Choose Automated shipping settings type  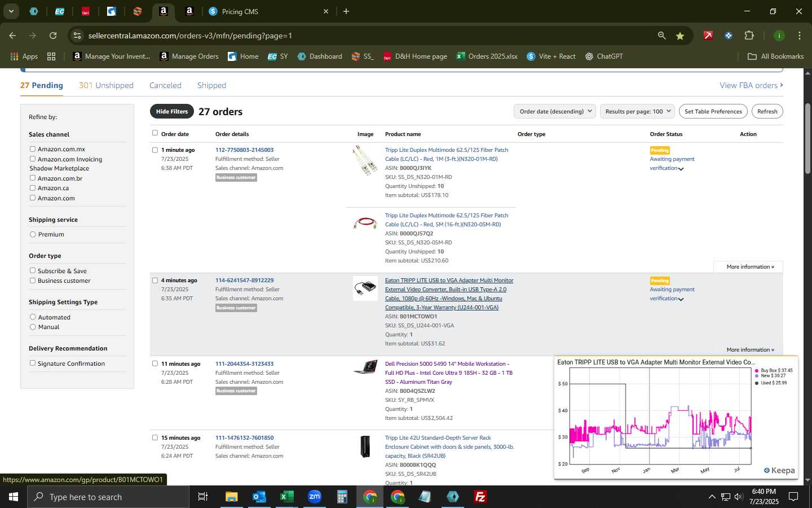click(x=33, y=317)
